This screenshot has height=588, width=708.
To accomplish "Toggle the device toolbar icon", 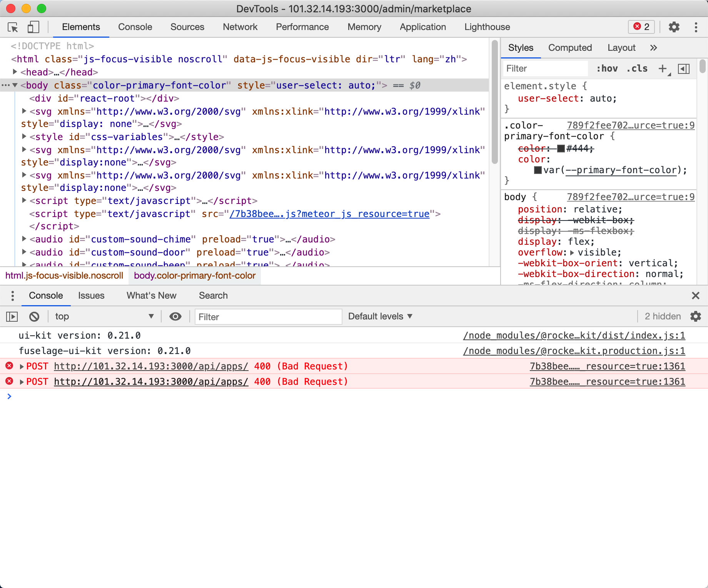I will 33,27.
